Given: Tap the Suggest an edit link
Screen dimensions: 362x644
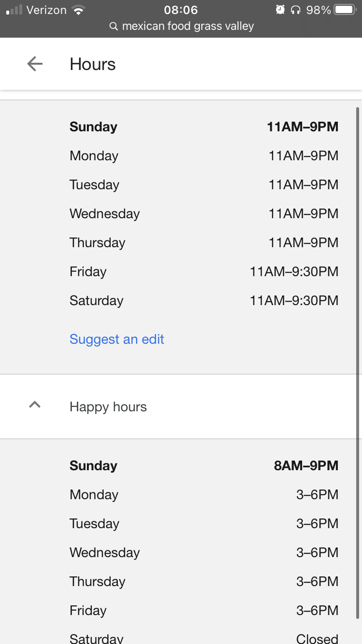Looking at the screenshot, I should [117, 339].
